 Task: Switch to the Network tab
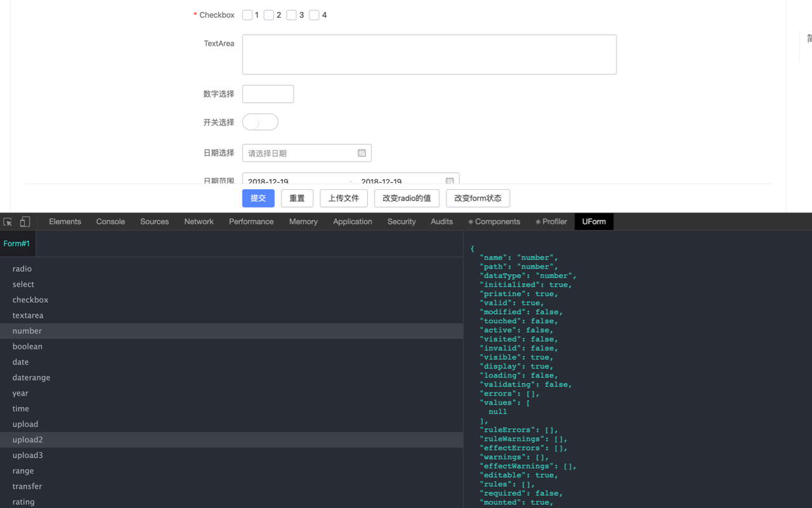pyautogui.click(x=199, y=221)
